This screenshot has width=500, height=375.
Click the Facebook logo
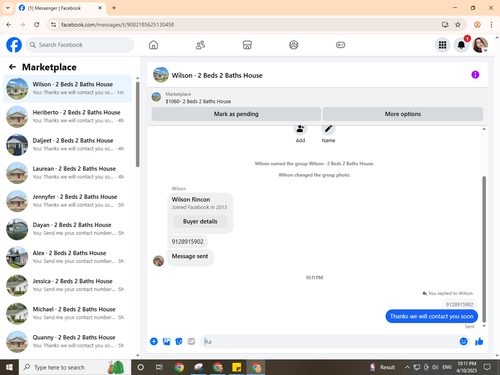click(x=14, y=45)
